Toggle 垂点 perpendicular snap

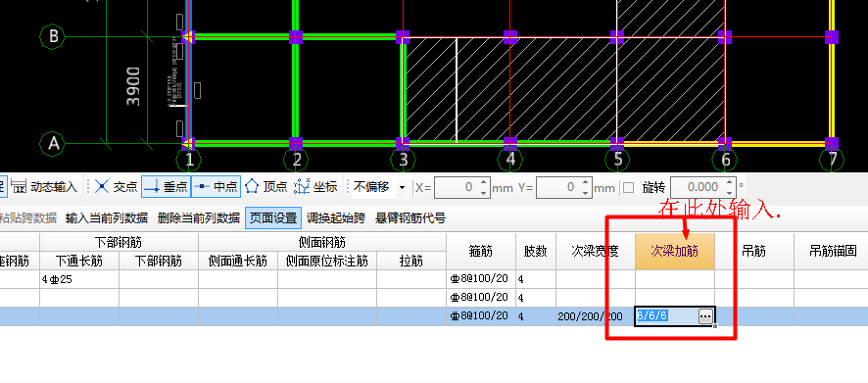pos(167,187)
